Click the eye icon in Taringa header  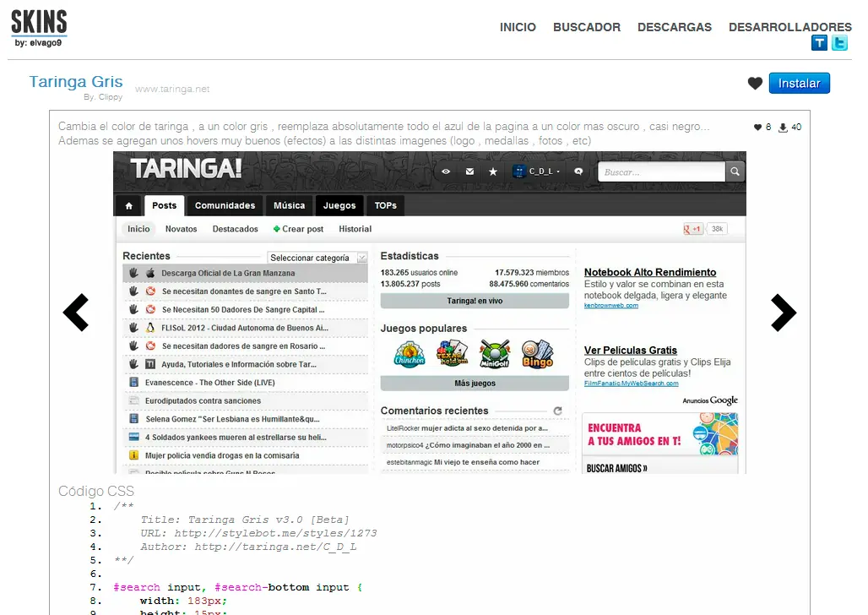(446, 171)
